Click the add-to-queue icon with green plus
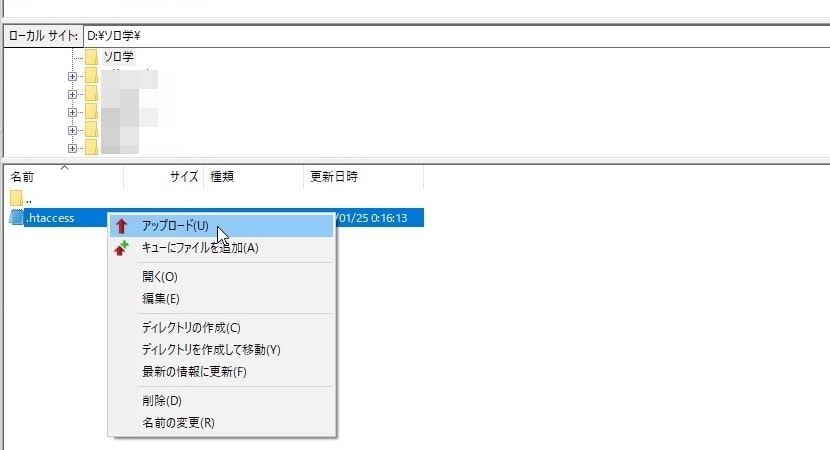This screenshot has width=830, height=450. click(x=122, y=248)
